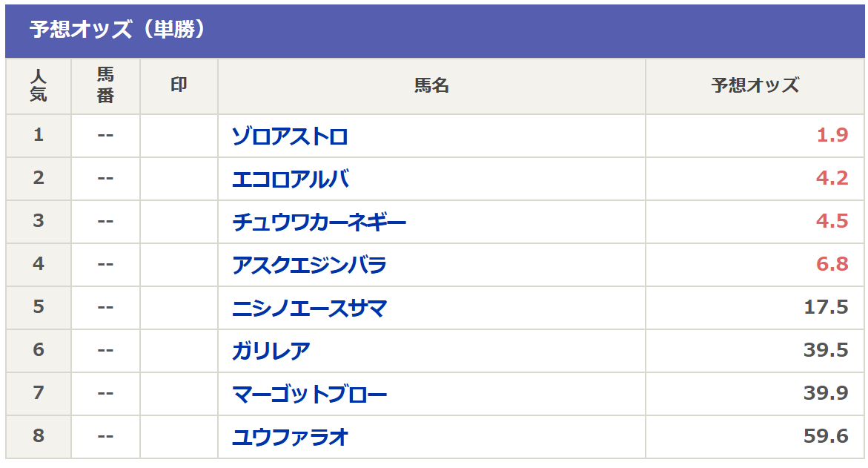Click the 馬番 column header
868x468 pixels.
(x=105, y=86)
